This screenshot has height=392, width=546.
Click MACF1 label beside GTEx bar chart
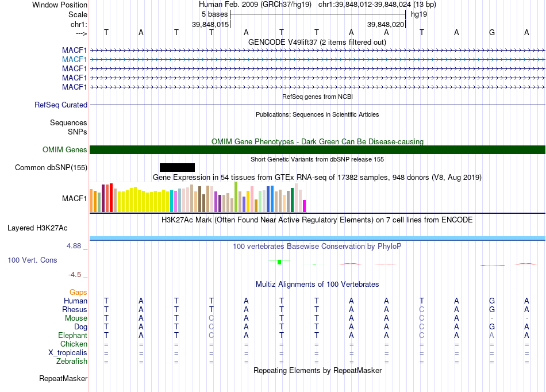75,198
